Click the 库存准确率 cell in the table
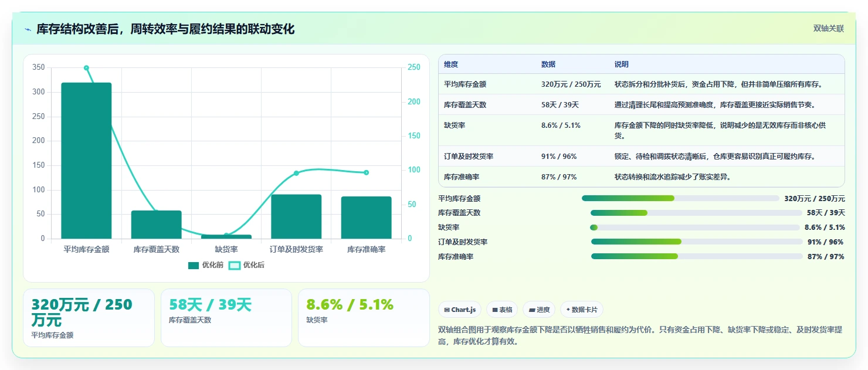 point(462,176)
